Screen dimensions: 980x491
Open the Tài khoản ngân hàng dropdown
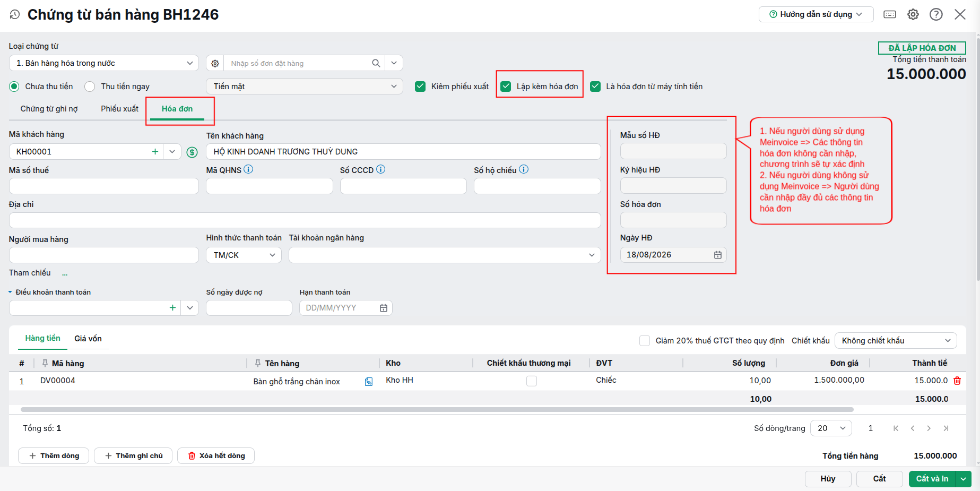tap(445, 255)
